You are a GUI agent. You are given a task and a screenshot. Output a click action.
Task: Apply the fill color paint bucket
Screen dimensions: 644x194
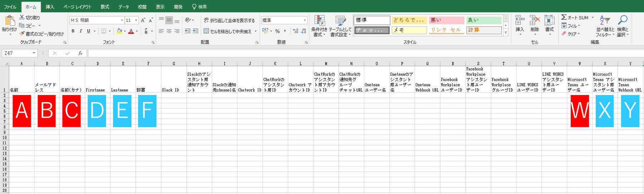tap(119, 31)
